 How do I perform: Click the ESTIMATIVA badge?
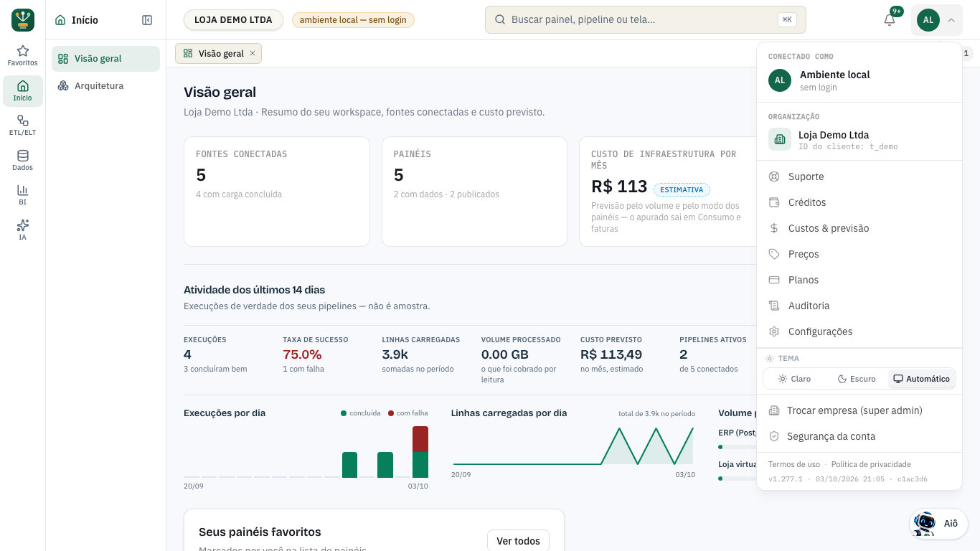[x=682, y=189]
